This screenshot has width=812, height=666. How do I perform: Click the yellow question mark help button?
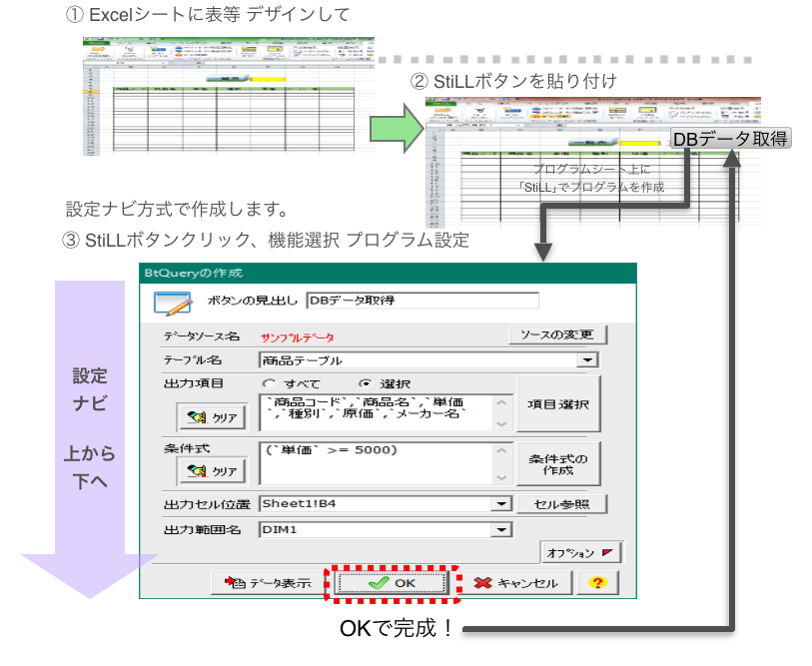[x=597, y=583]
